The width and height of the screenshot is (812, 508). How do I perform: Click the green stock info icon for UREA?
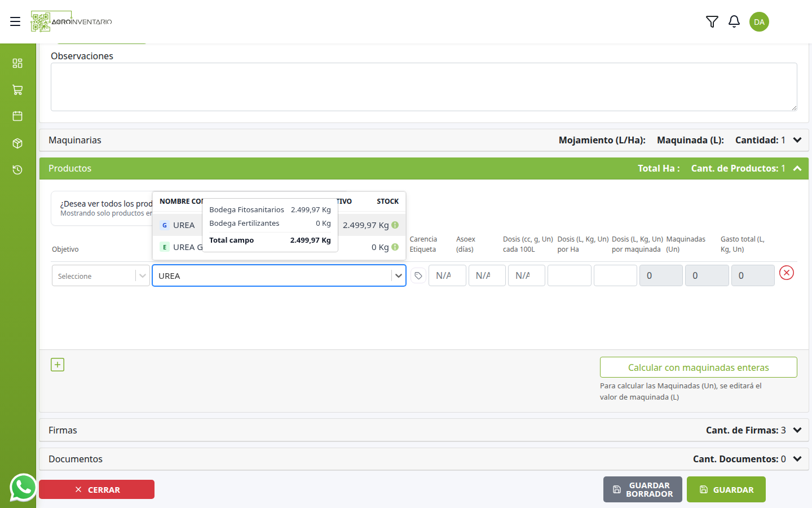(x=395, y=225)
